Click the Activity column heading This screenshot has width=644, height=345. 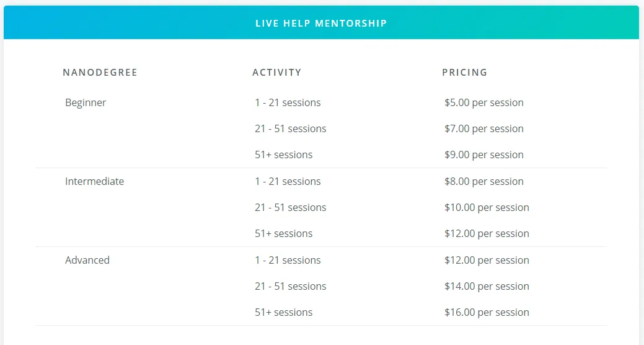[277, 73]
